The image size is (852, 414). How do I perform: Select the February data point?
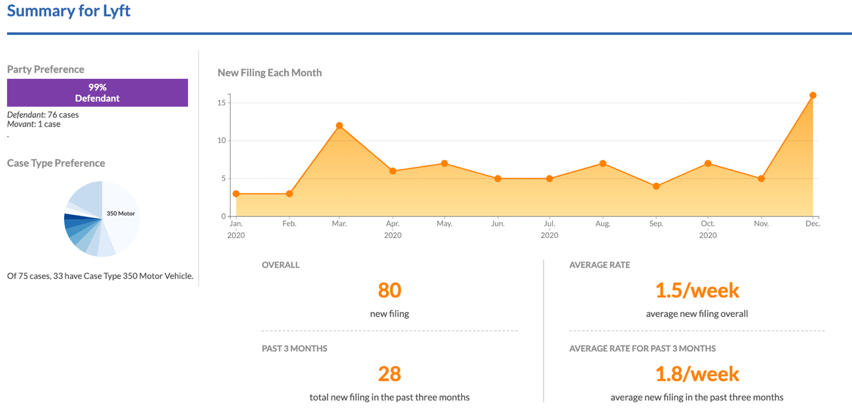[290, 193]
